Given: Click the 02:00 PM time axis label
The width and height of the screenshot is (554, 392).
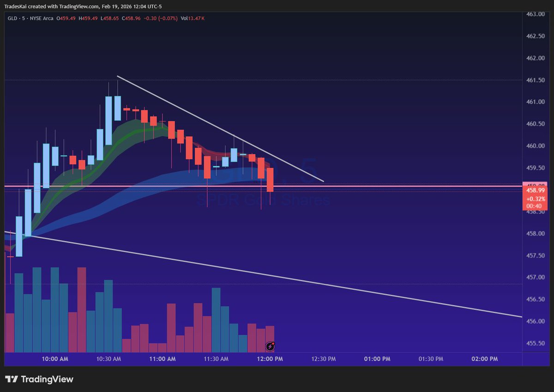Looking at the screenshot, I should point(485,359).
